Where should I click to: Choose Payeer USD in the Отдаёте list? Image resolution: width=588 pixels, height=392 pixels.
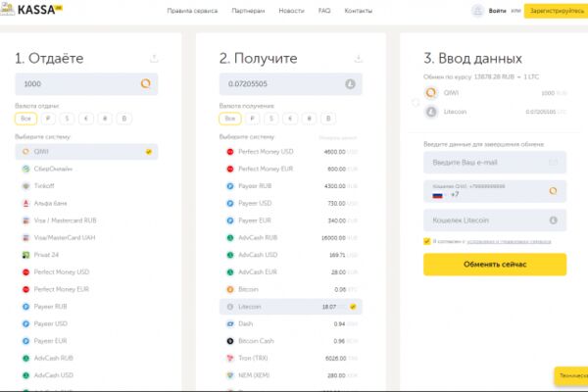86,323
